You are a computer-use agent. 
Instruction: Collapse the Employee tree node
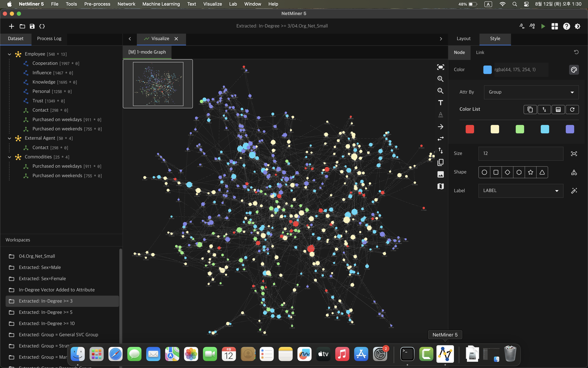point(9,54)
